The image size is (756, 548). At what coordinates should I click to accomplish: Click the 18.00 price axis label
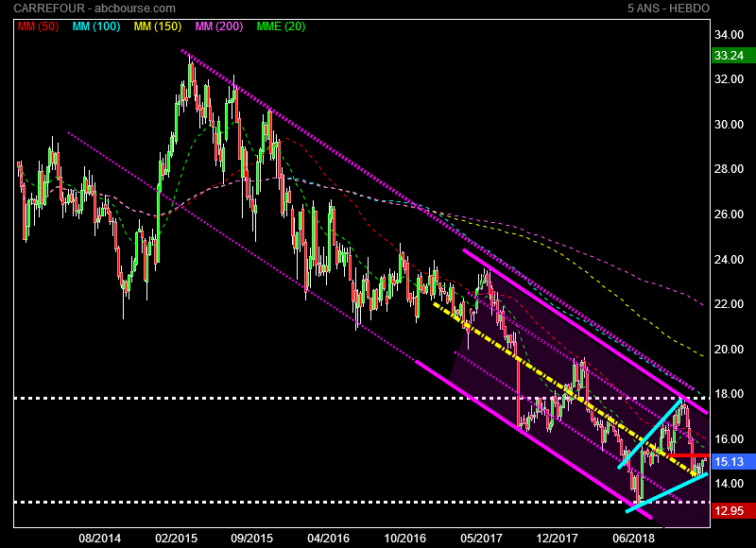[x=729, y=394]
